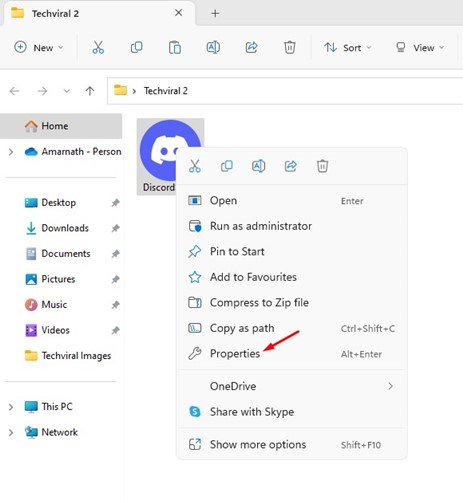
Task: Click the Cut scissors icon in the toolbar
Action: tap(98, 47)
